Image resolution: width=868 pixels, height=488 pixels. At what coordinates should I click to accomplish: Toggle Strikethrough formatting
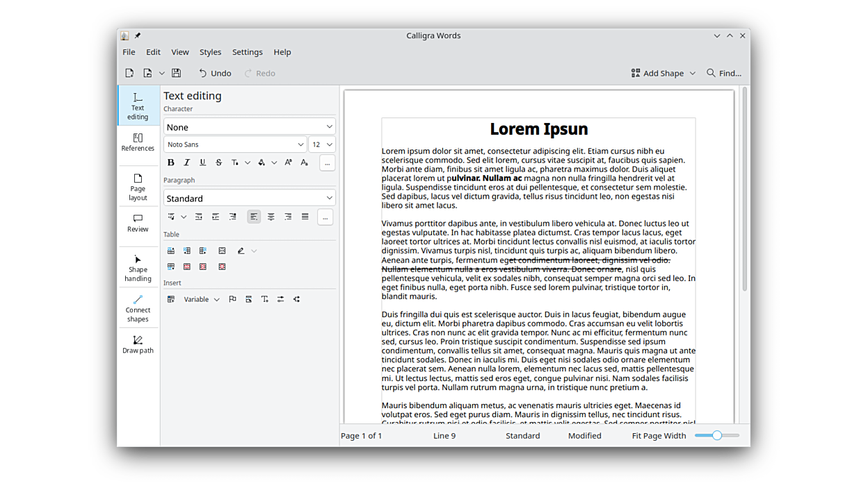pyautogui.click(x=218, y=163)
